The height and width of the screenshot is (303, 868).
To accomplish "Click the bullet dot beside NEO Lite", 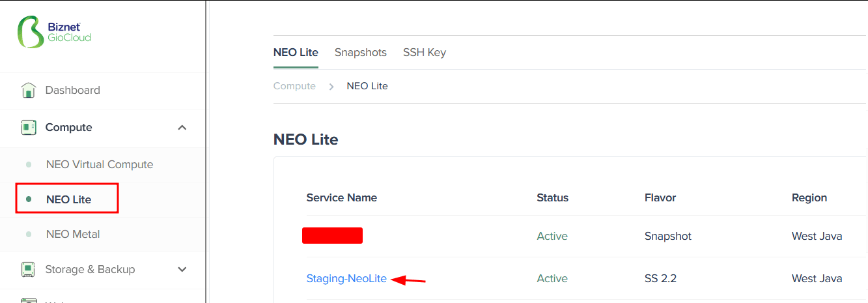I will pyautogui.click(x=28, y=199).
